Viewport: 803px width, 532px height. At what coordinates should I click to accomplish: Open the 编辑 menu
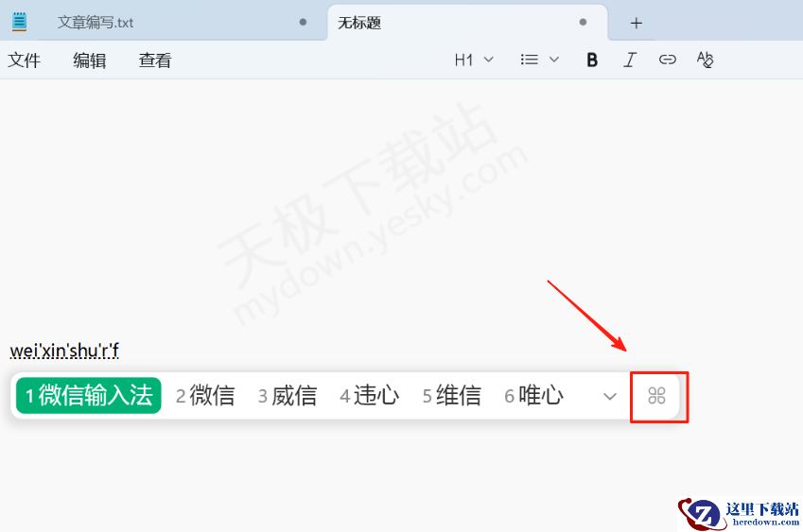click(90, 60)
